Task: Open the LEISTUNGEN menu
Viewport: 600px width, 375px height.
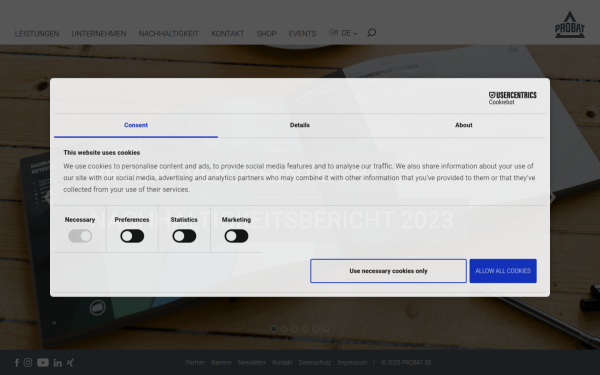Action: coord(37,34)
